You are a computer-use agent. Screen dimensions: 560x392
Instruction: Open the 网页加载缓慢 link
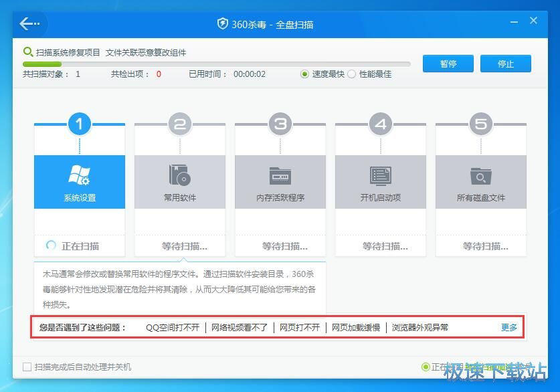(x=356, y=327)
